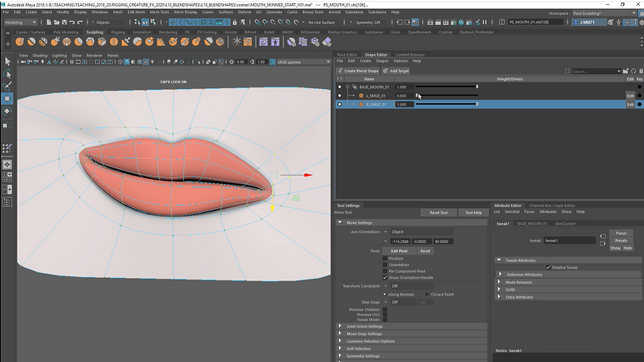This screenshot has width=644, height=362.
Task: Open the Transform Constraint dropdown
Action: click(x=408, y=286)
